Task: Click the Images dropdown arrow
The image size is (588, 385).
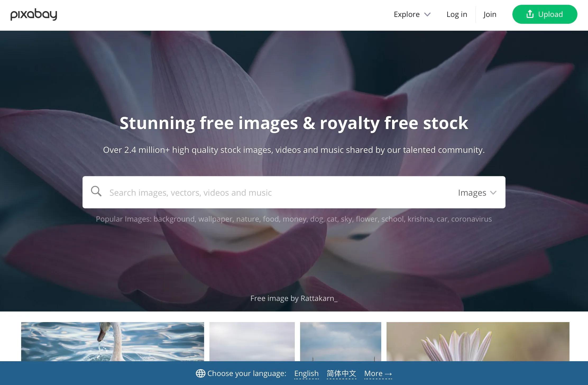Action: 493,193
